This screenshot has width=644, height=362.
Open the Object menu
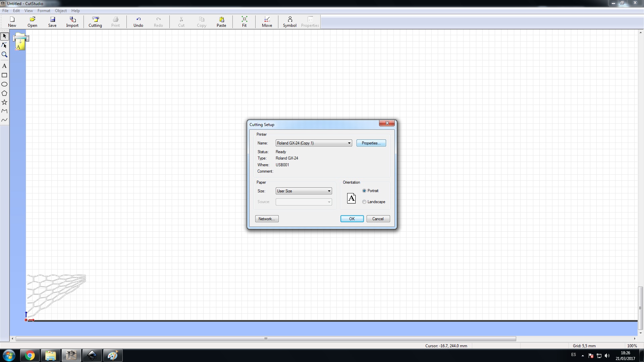pyautogui.click(x=61, y=11)
